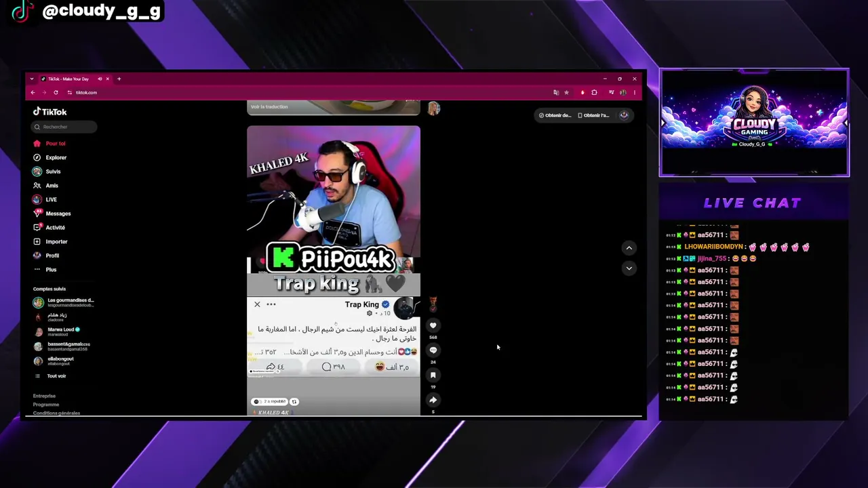Go to next video with down arrow

pyautogui.click(x=629, y=268)
